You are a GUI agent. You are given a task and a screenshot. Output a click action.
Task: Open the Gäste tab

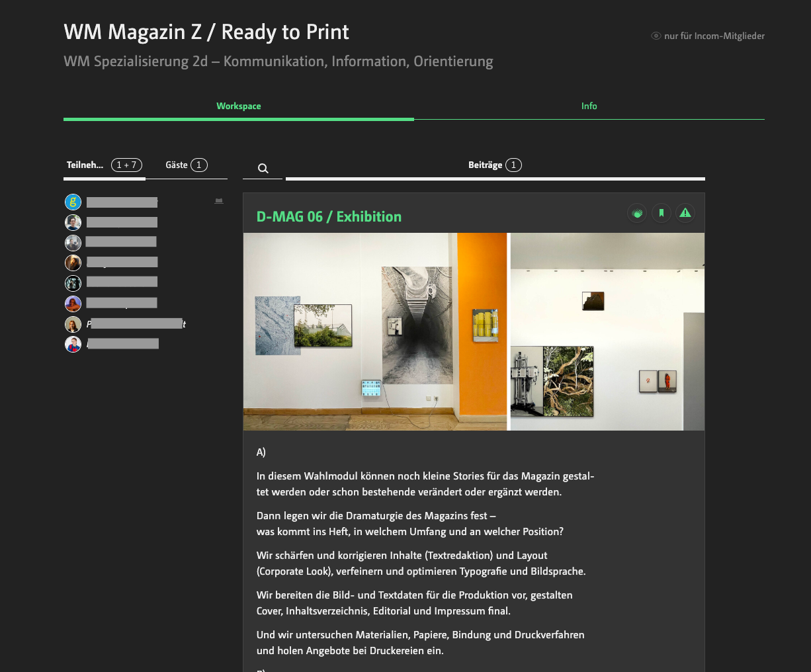click(x=187, y=165)
